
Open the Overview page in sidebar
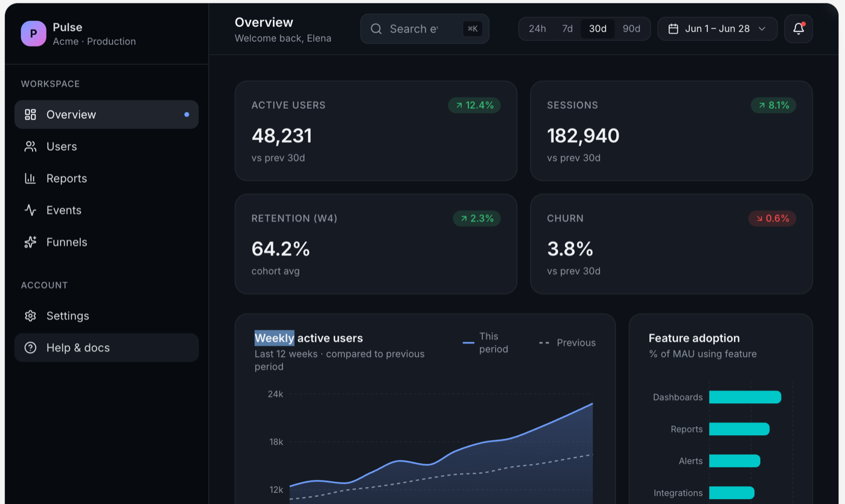pyautogui.click(x=107, y=115)
